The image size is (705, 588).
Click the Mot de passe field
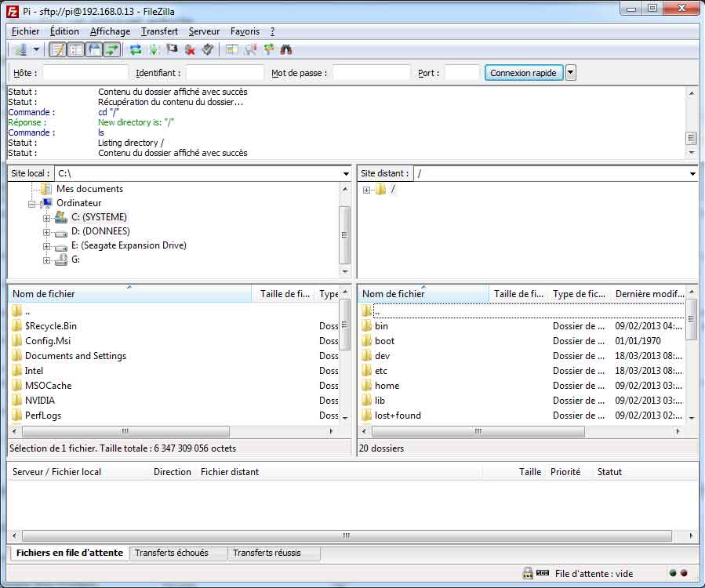point(372,73)
